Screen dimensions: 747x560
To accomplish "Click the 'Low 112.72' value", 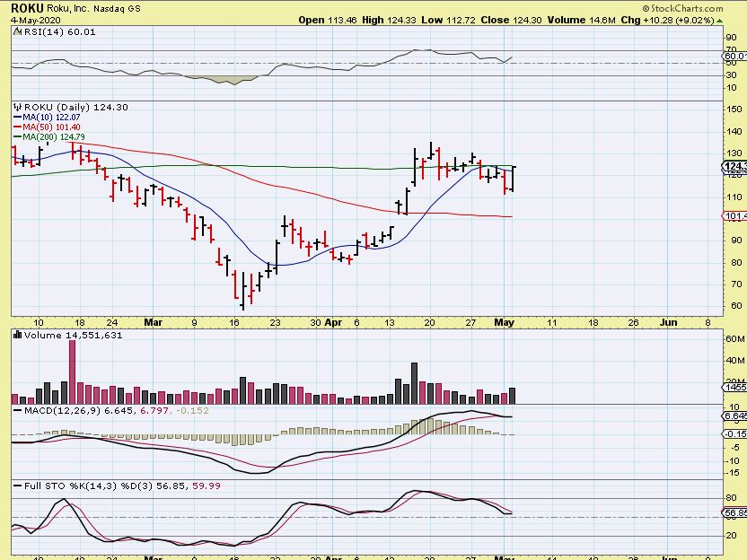I will coord(448,20).
